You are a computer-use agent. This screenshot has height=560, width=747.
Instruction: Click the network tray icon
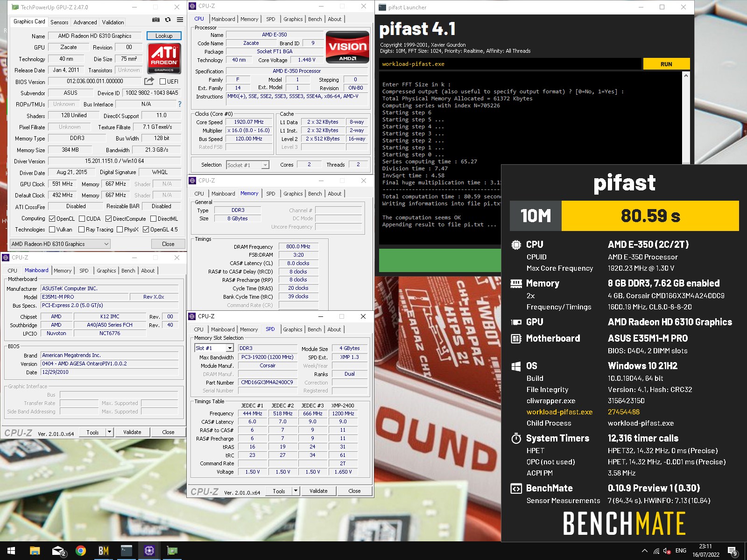click(656, 551)
